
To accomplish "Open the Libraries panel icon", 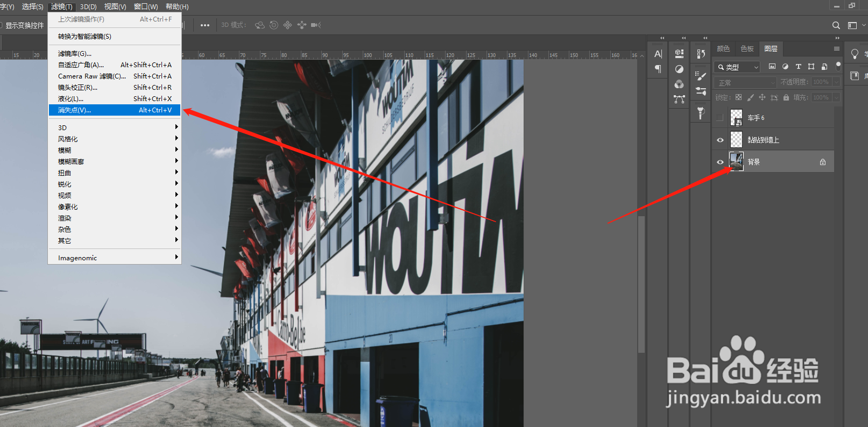I will (855, 76).
